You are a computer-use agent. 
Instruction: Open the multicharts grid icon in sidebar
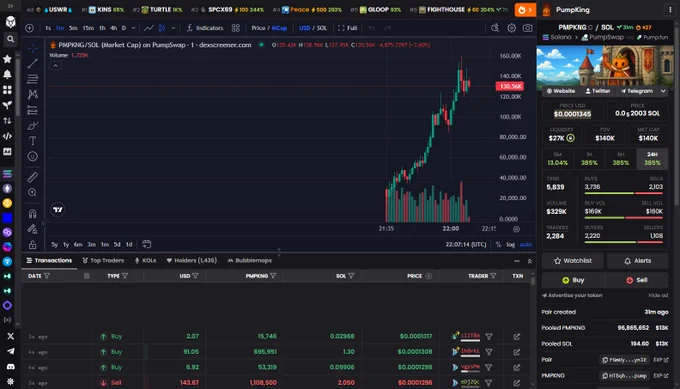[7, 90]
